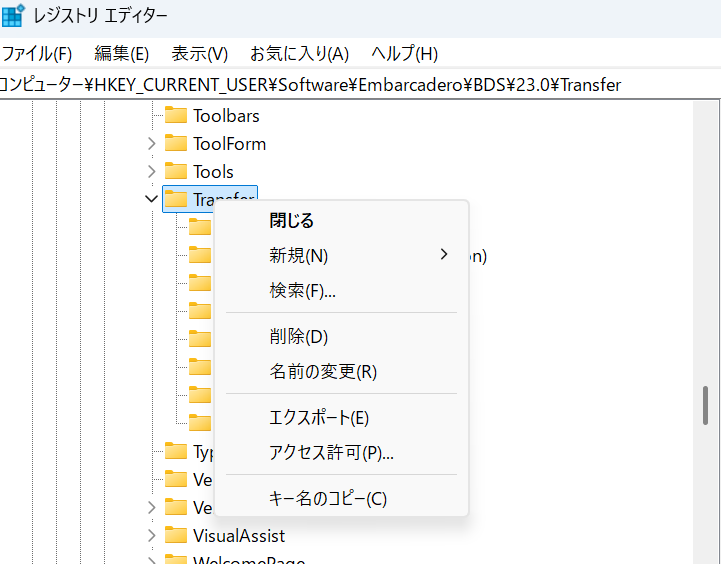Choose キー名のコピー(C) menu entry
Viewport: 721px width, 564px height.
(327, 499)
